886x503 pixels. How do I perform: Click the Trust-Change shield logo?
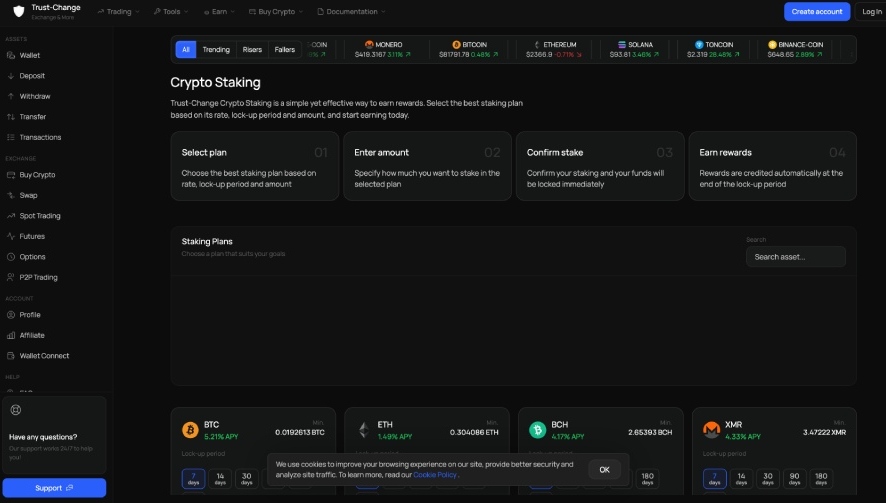(19, 11)
